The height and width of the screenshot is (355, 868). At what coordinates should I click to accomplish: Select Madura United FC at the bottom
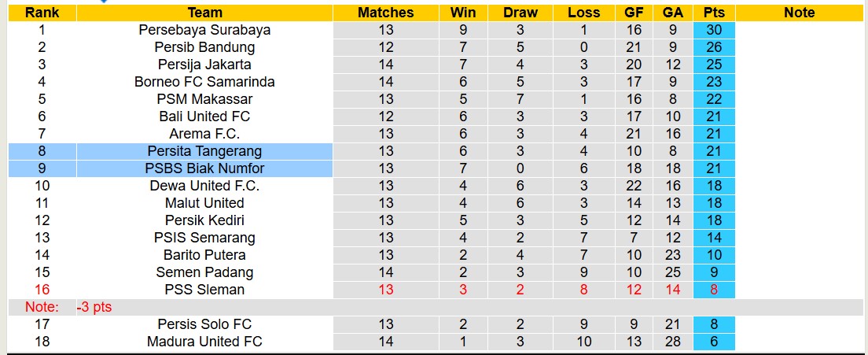click(x=204, y=342)
